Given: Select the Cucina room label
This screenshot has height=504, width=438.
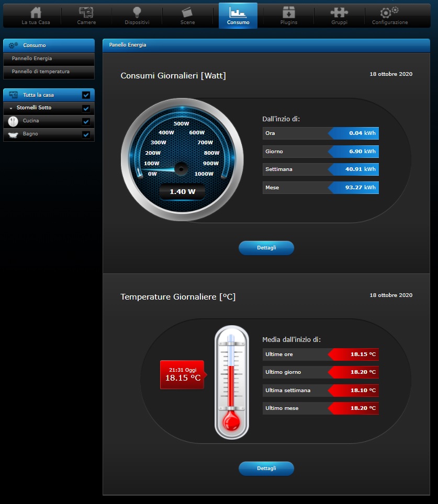Looking at the screenshot, I should point(31,121).
